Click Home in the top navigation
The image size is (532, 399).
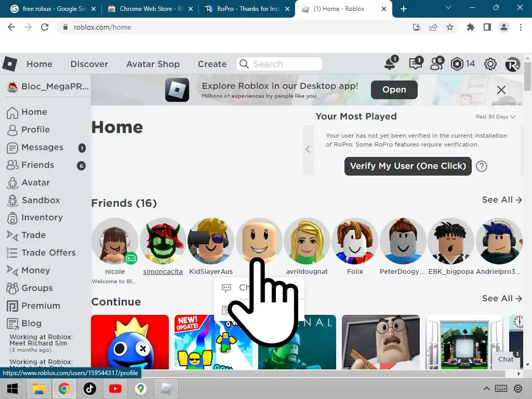click(39, 64)
